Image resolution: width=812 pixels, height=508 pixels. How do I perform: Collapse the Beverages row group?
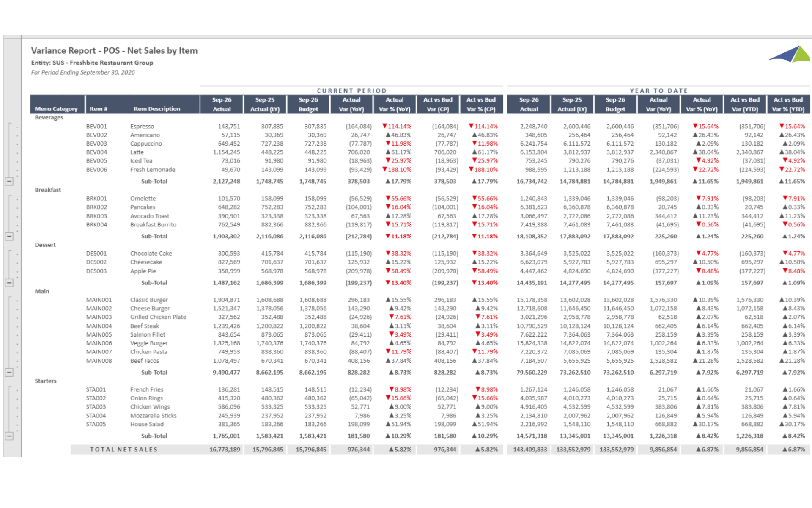(9, 181)
